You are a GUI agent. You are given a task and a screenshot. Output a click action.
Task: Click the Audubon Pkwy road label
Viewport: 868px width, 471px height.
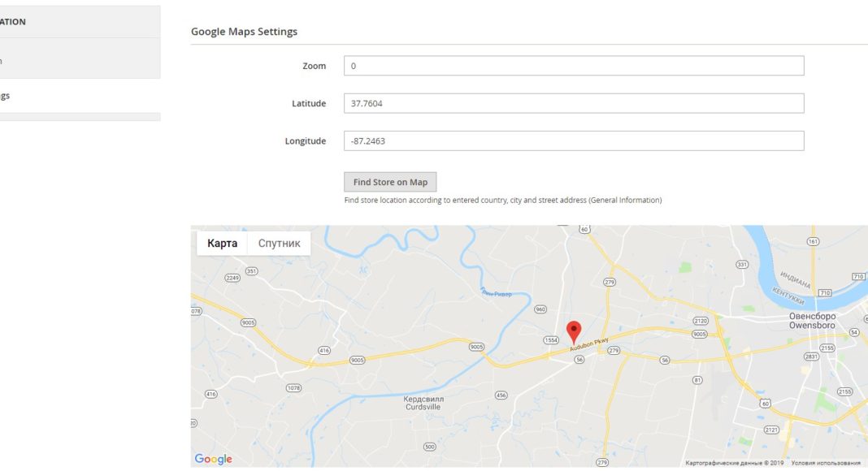click(589, 344)
